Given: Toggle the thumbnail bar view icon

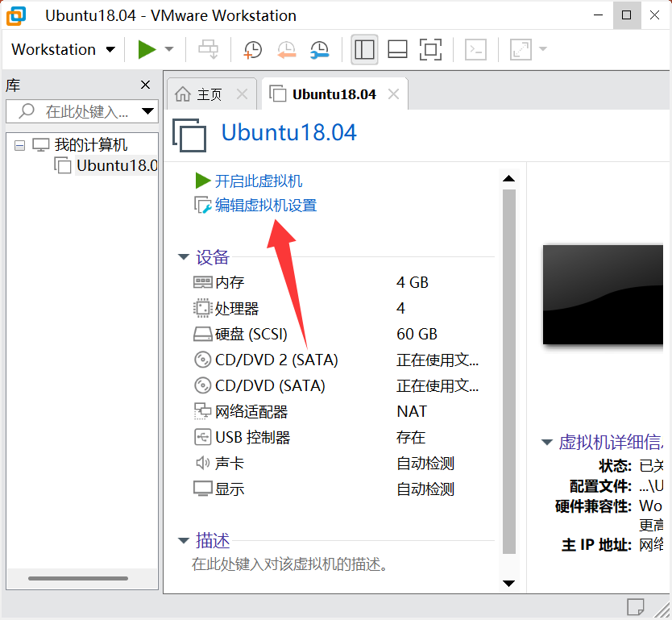Looking at the screenshot, I should pos(397,49).
